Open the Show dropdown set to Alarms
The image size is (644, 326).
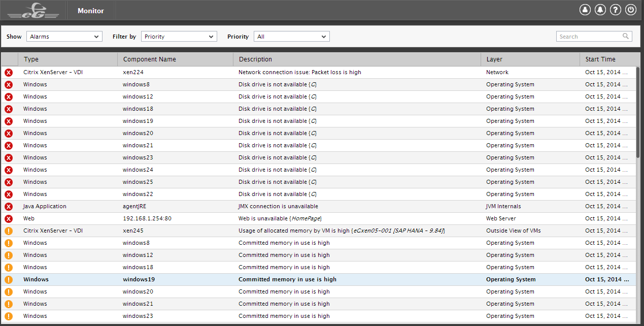pyautogui.click(x=64, y=37)
